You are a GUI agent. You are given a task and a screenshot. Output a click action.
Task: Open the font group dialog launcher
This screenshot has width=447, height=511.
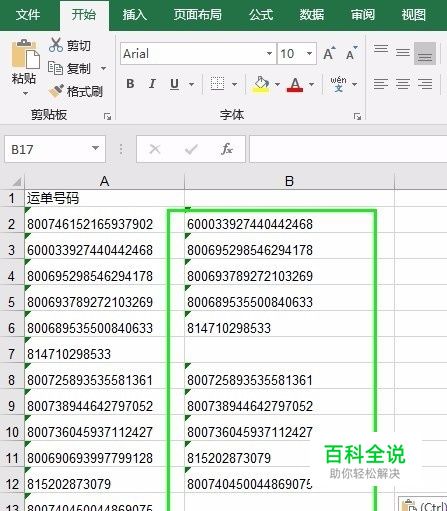tap(358, 116)
